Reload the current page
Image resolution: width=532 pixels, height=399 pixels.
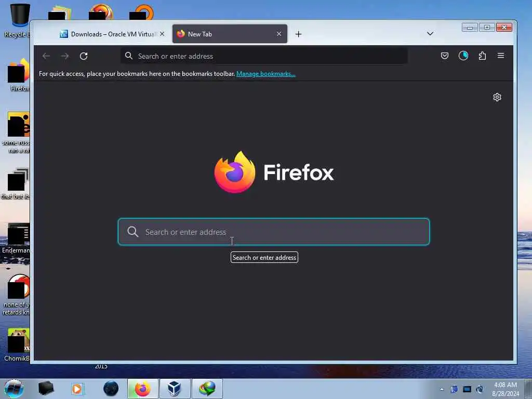[x=84, y=56]
